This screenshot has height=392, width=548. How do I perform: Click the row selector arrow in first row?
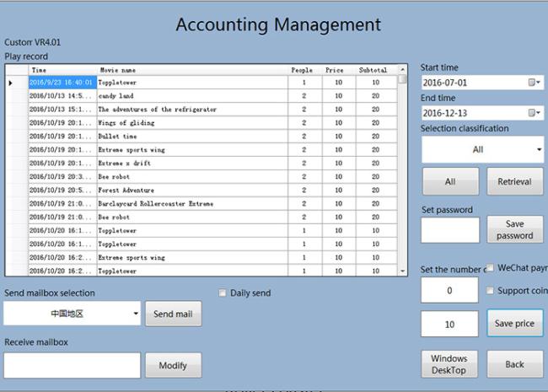click(11, 83)
